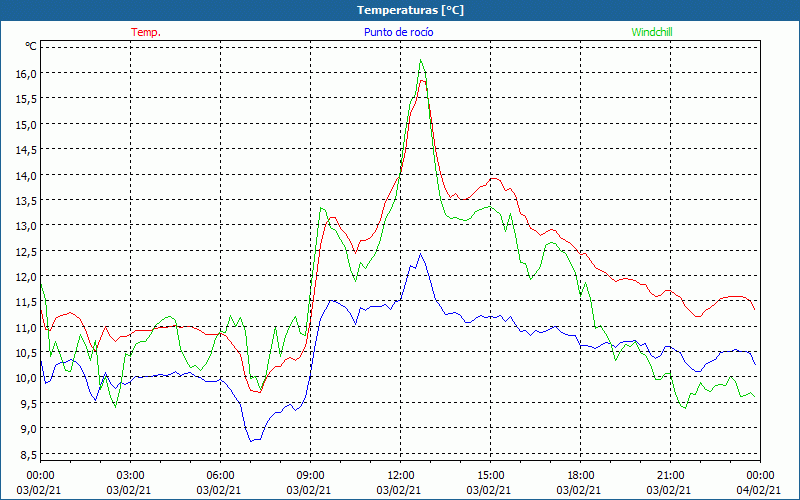Click the 06:00 time axis label

[x=220, y=475]
